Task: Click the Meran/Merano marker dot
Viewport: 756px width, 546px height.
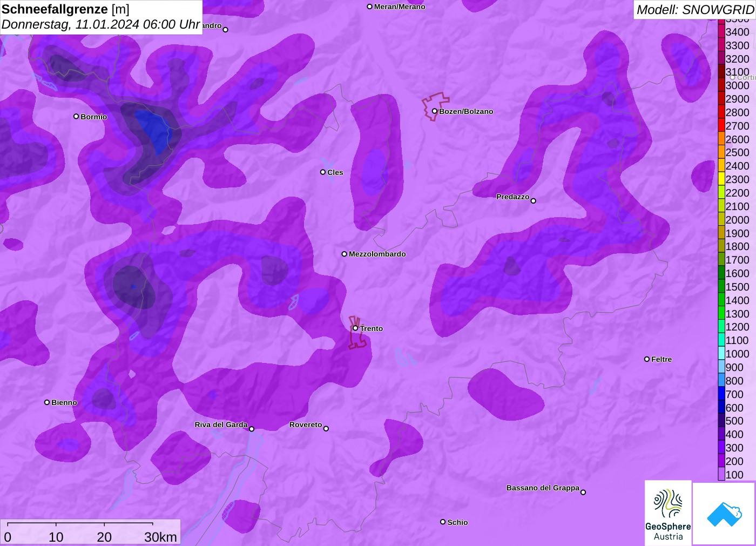Action: click(x=370, y=6)
